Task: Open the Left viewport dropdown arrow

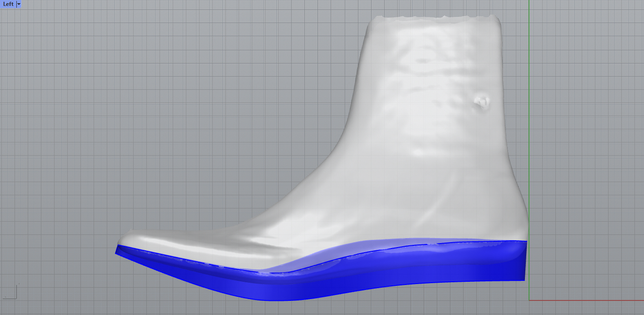Action: [x=19, y=4]
